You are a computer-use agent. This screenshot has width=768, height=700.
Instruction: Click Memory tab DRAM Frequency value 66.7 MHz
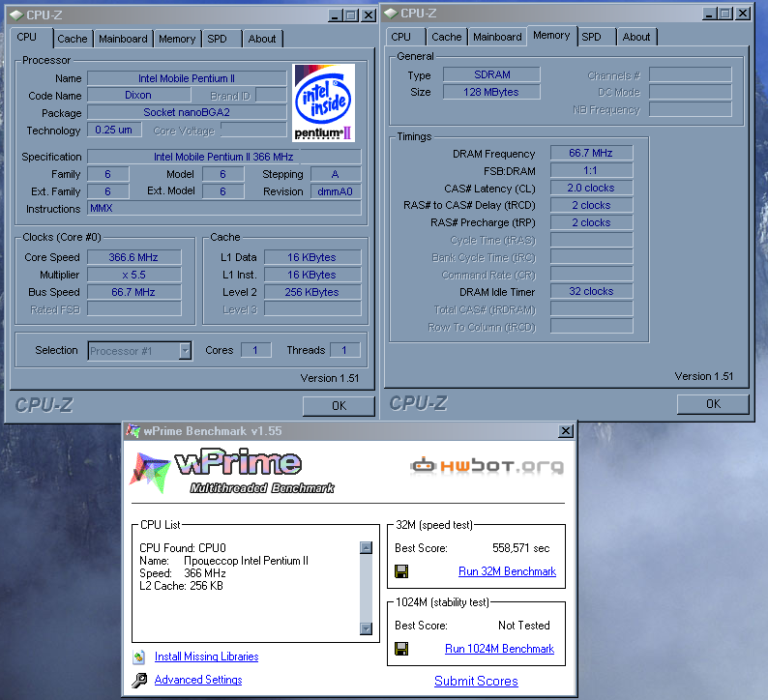(591, 153)
